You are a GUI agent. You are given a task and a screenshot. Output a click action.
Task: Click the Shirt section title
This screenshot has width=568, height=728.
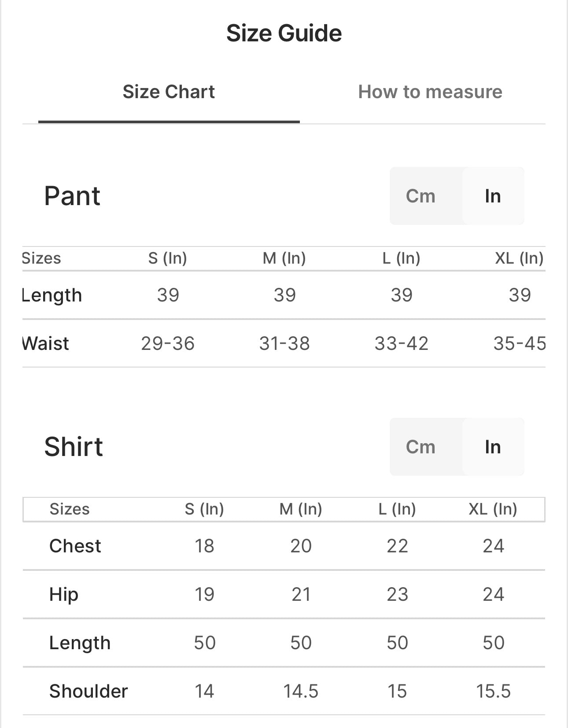coord(74,447)
